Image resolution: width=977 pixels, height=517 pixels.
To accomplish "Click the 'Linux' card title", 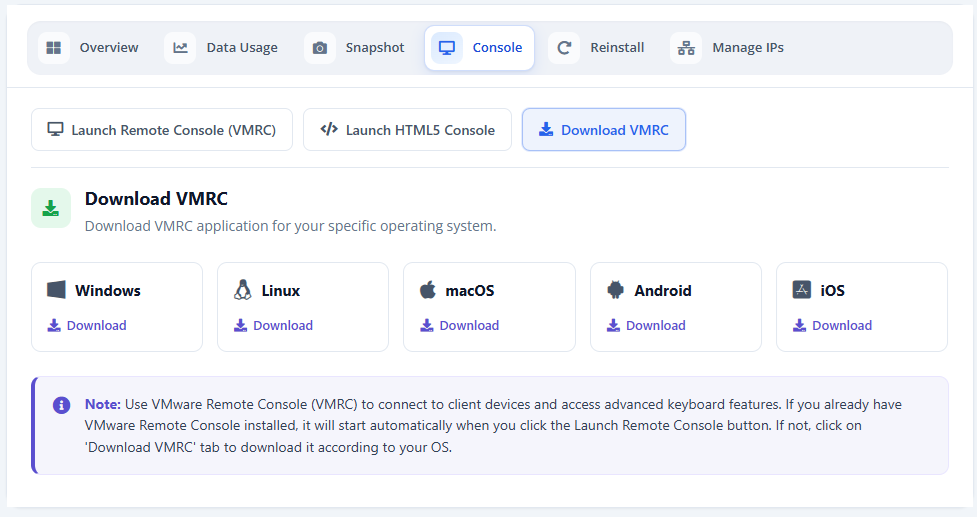I will pyautogui.click(x=280, y=291).
